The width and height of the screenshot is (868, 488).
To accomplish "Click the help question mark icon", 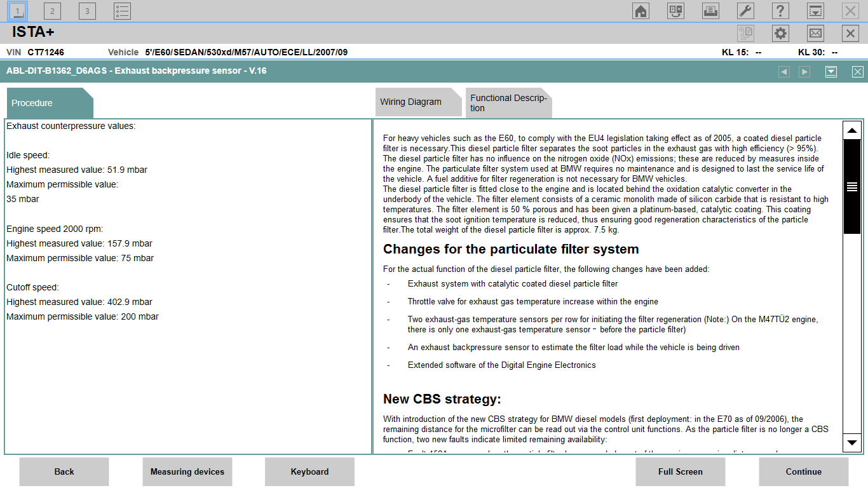I will [x=780, y=11].
